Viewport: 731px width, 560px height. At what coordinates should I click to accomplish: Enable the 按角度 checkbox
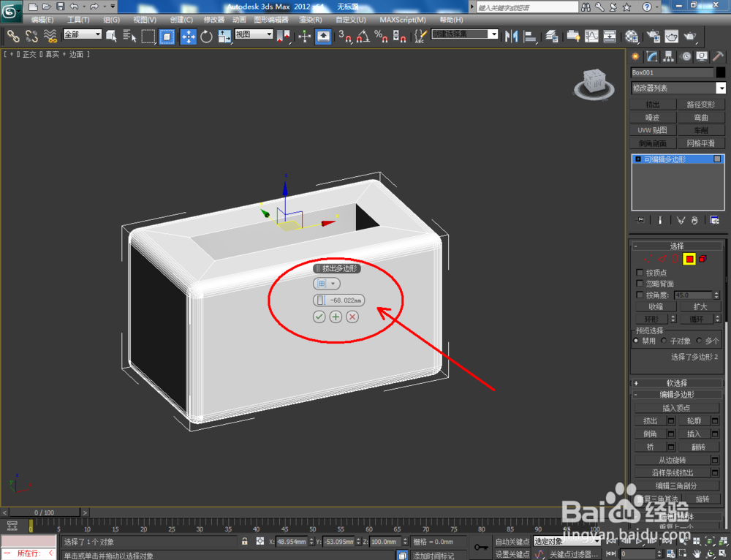coord(640,295)
